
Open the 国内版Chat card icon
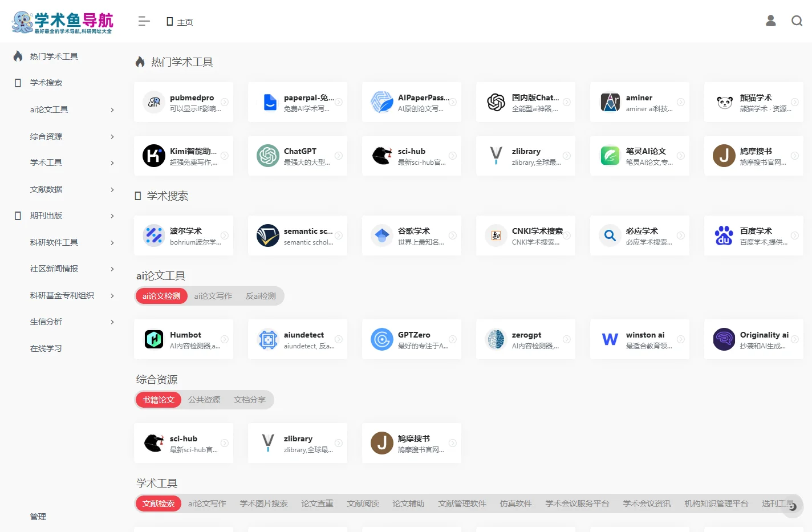pos(496,102)
